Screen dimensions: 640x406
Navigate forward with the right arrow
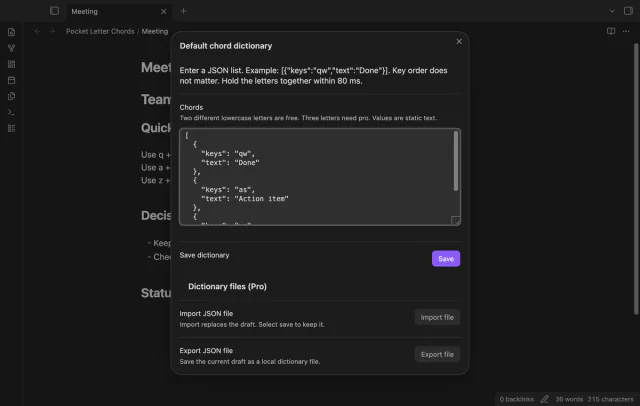52,31
